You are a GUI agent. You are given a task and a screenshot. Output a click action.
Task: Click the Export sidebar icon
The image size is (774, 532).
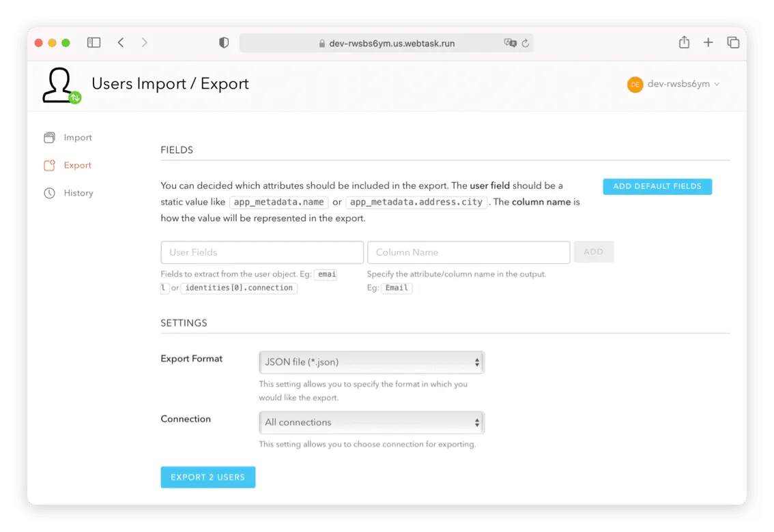click(49, 165)
